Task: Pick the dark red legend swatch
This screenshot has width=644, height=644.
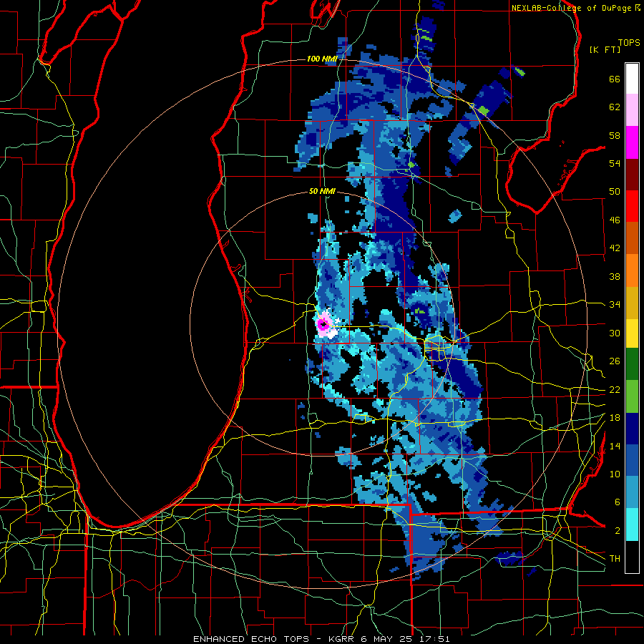Action: (x=632, y=175)
